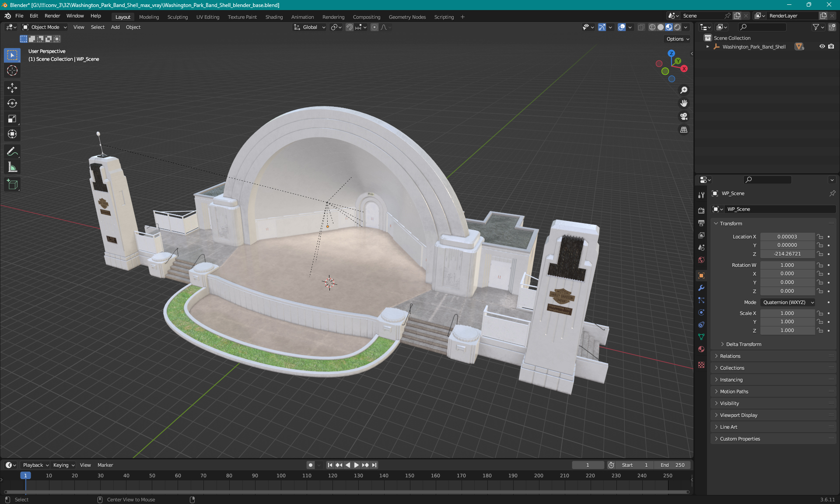Screen dimensions: 840x504
Task: Open the Physics properties tab
Action: click(x=701, y=312)
